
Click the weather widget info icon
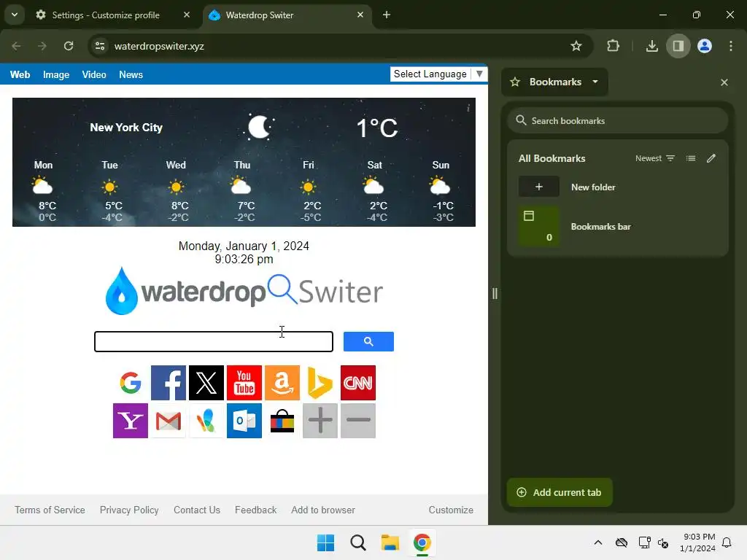[x=468, y=108]
